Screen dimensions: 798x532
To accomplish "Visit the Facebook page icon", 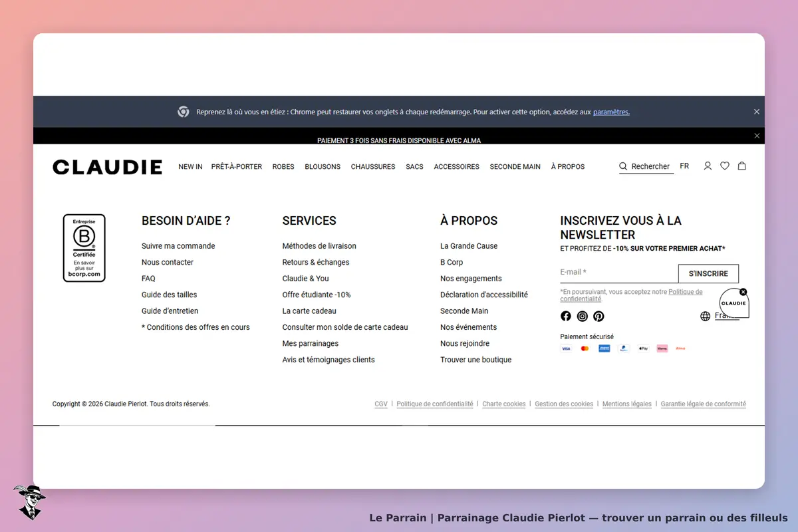I will coord(566,316).
